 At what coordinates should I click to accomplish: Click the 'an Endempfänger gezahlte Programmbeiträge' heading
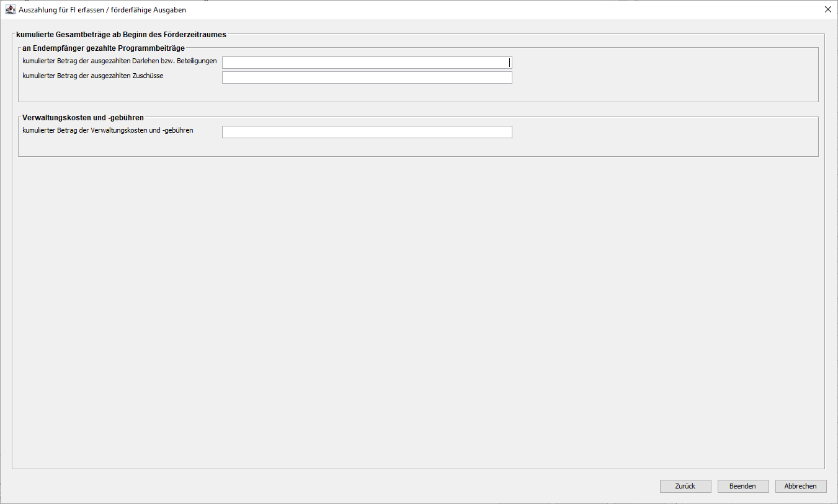click(104, 48)
